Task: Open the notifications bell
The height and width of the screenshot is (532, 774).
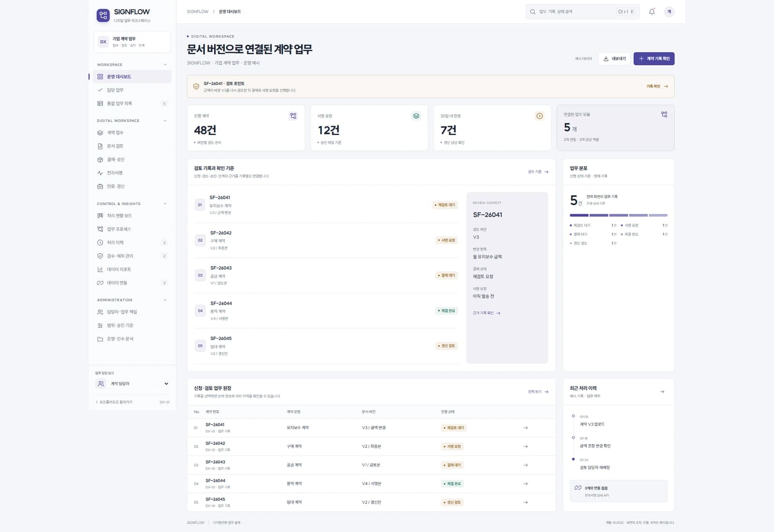Action: tap(652, 12)
